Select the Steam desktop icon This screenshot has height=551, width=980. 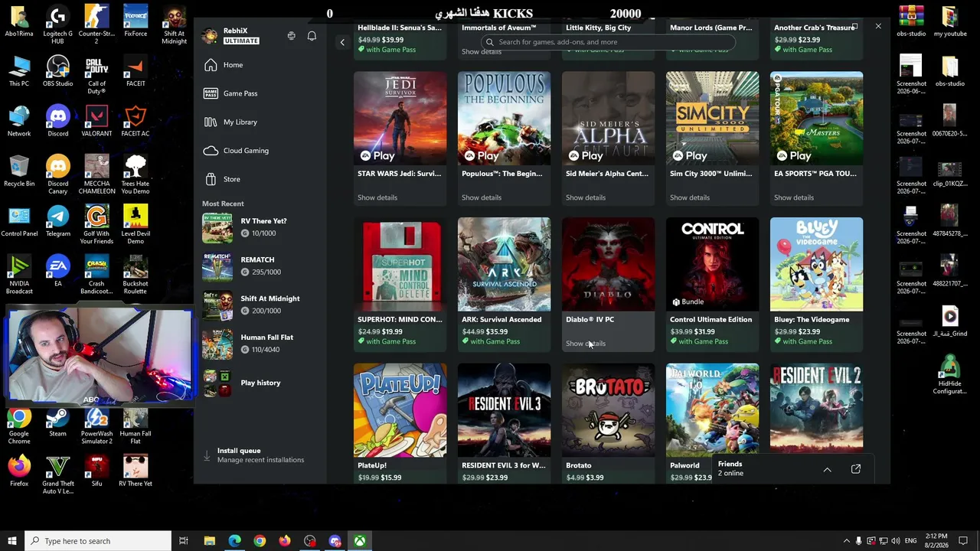58,422
